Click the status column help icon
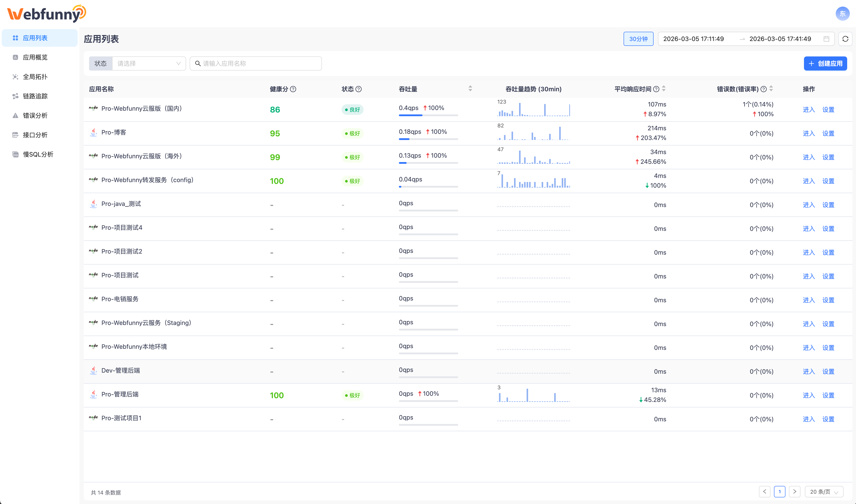The width and height of the screenshot is (856, 504). (358, 89)
